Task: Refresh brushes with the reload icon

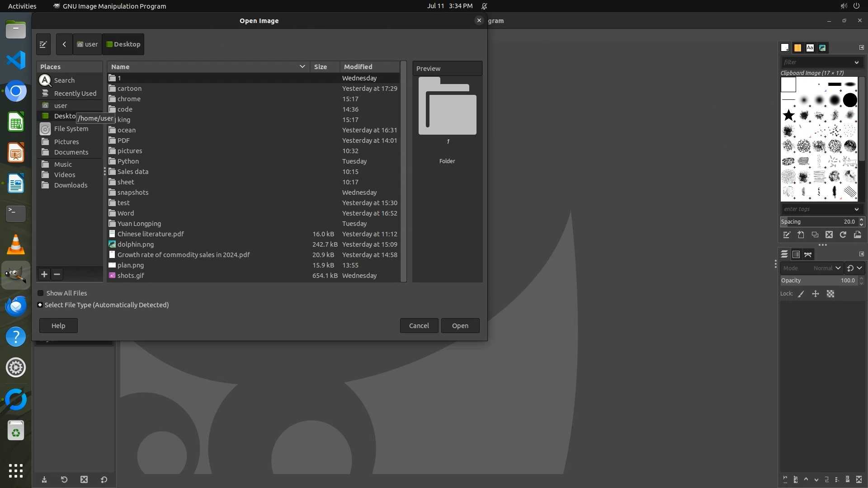Action: [843, 235]
